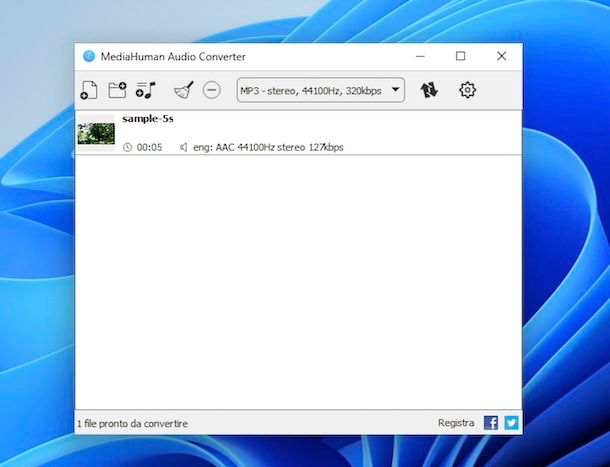Clear the list with the broom icon
The height and width of the screenshot is (467, 610).
184,90
